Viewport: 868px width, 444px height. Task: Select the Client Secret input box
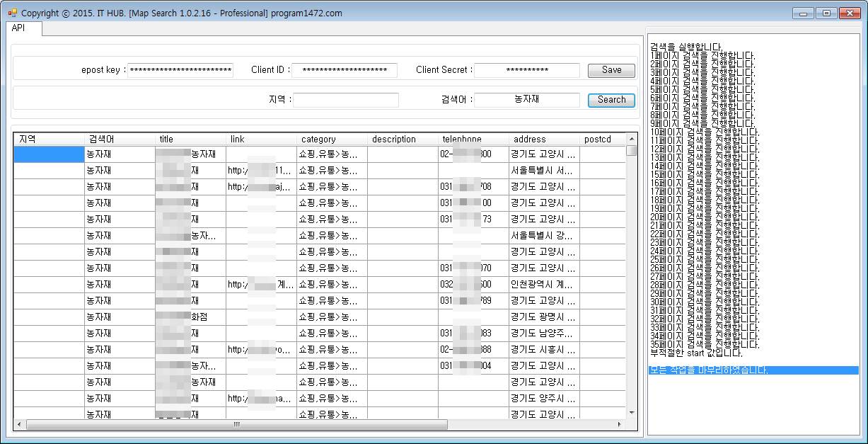526,70
